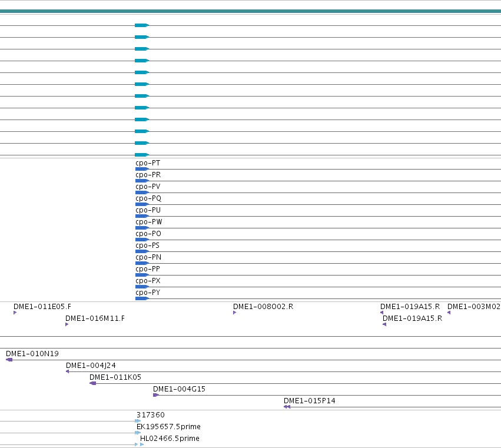The image size is (501, 448).
Task: Click the cpo-PX transcript label
Action: (x=148, y=281)
